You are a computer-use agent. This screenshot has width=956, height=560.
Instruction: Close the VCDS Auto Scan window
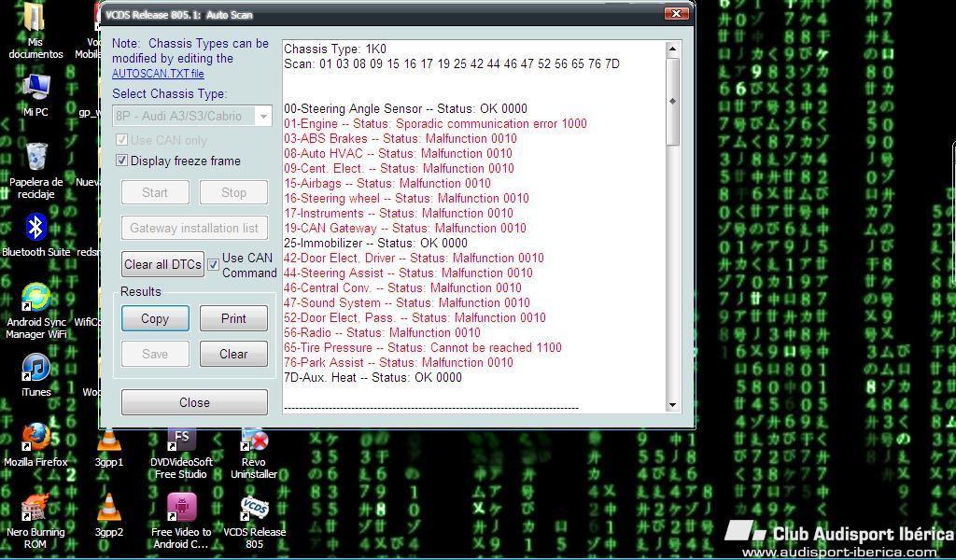[676, 13]
